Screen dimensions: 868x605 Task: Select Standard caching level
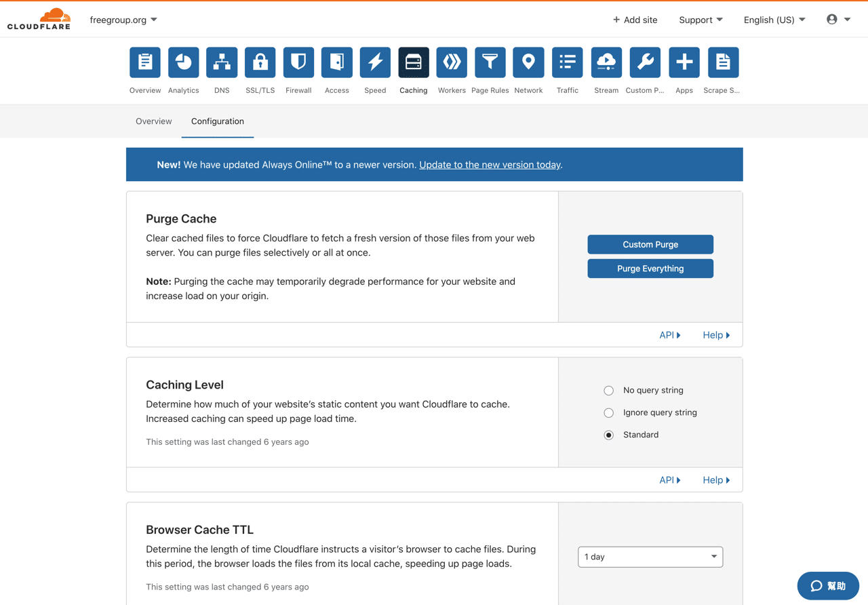(x=609, y=435)
